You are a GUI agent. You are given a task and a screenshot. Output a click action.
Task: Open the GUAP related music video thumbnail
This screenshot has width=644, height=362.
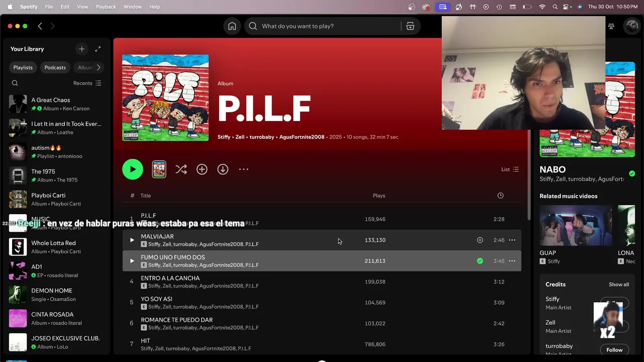pos(576,225)
